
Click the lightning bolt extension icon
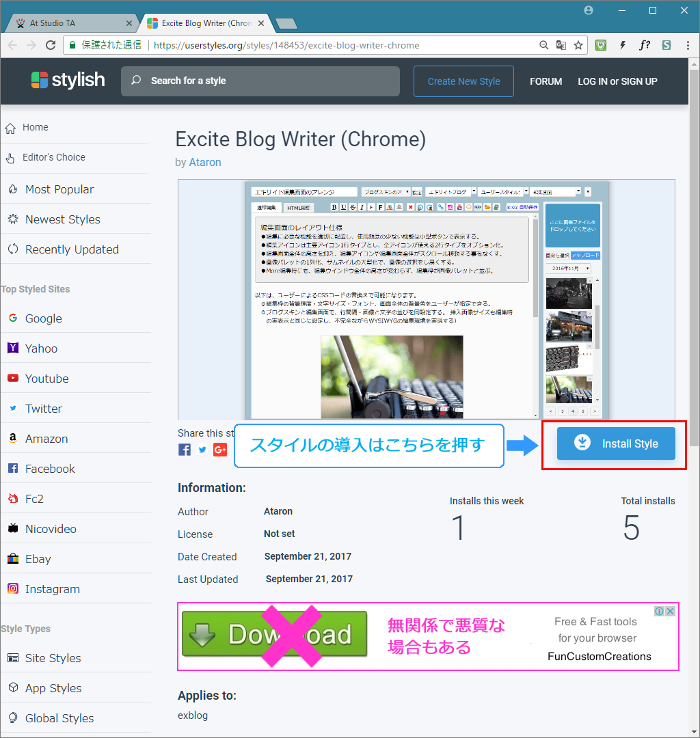click(x=623, y=45)
